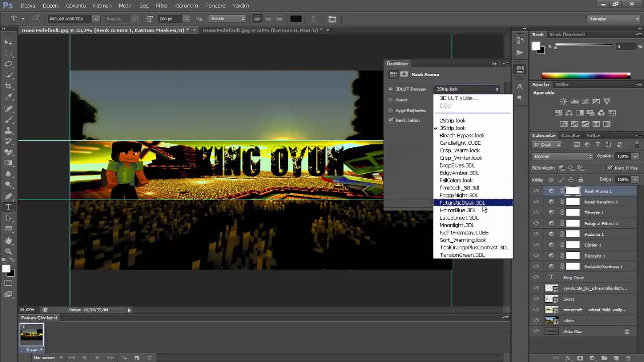Switch to maxresdefault.jpg @ 50% document tab
644x362 pixels.
pyautogui.click(x=262, y=30)
